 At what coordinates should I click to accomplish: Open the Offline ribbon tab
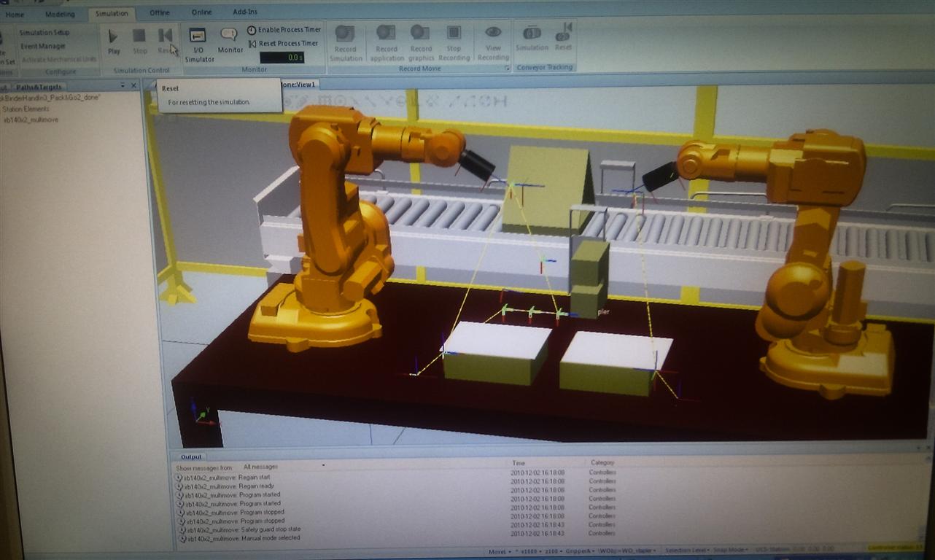pos(160,12)
